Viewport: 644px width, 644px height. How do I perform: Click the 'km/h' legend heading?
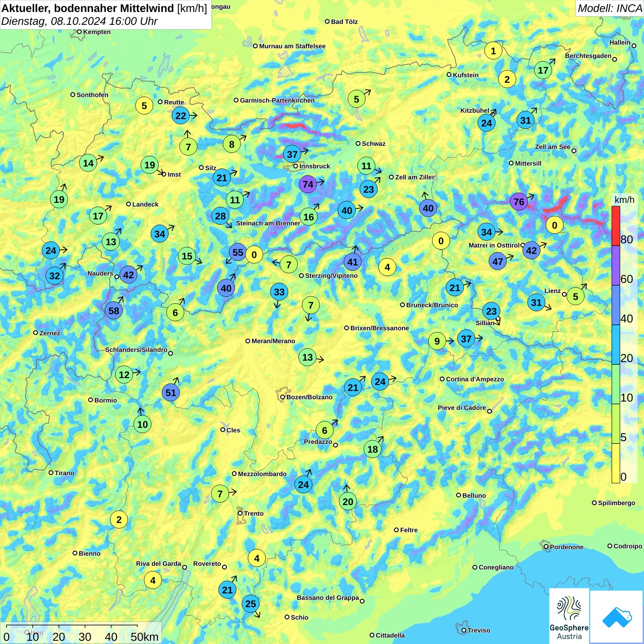click(624, 200)
